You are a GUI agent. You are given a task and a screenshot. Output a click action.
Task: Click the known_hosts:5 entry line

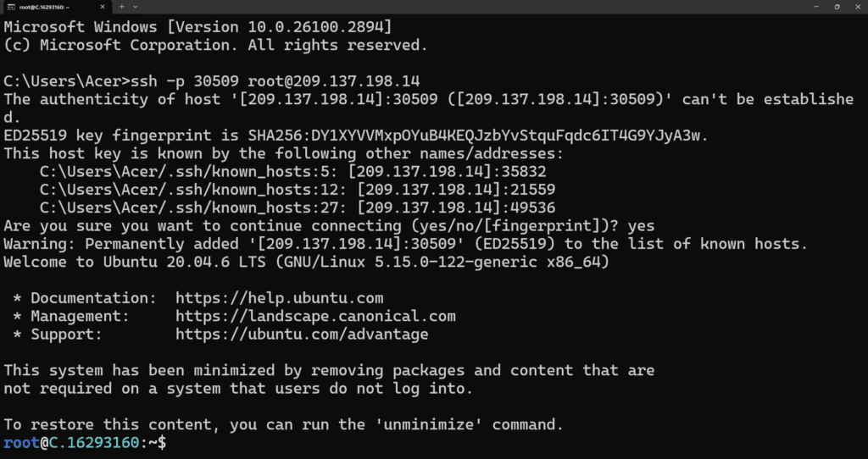(292, 171)
